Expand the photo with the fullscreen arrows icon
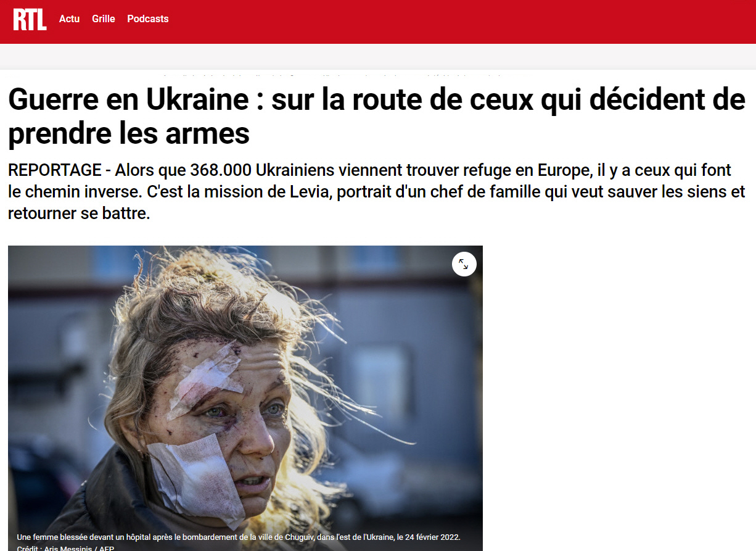The height and width of the screenshot is (551, 756). [x=464, y=264]
